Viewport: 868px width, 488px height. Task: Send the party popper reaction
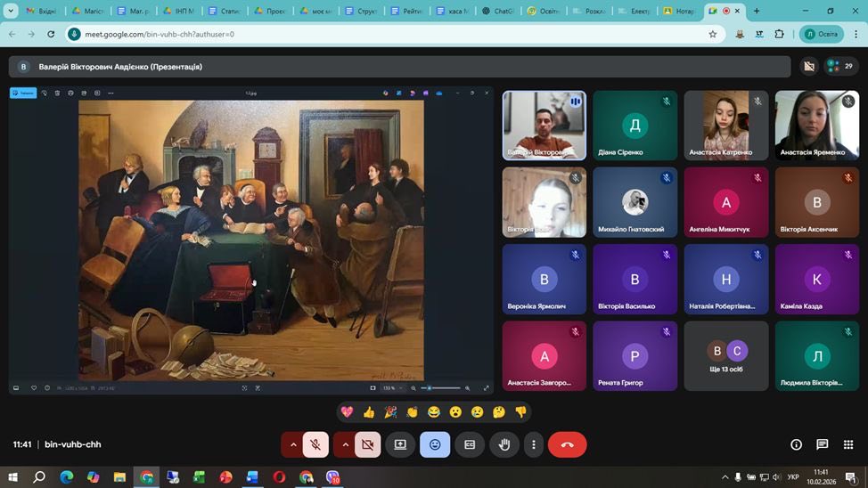390,411
